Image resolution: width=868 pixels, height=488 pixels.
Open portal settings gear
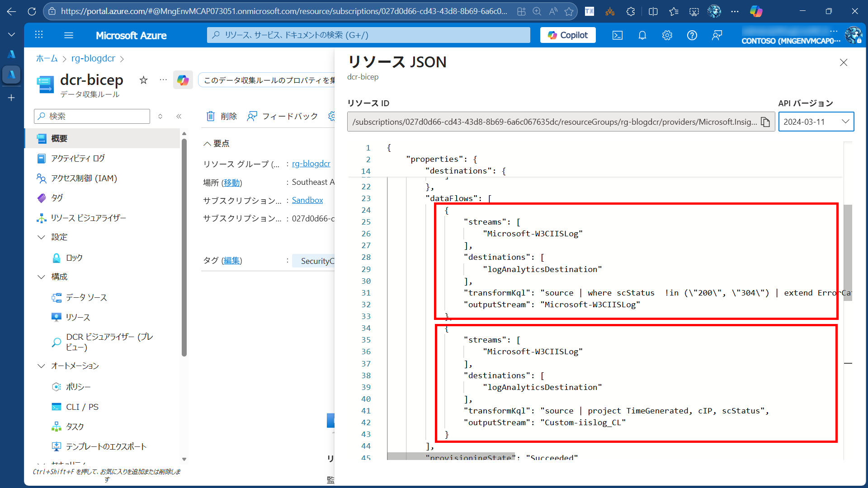(x=667, y=35)
